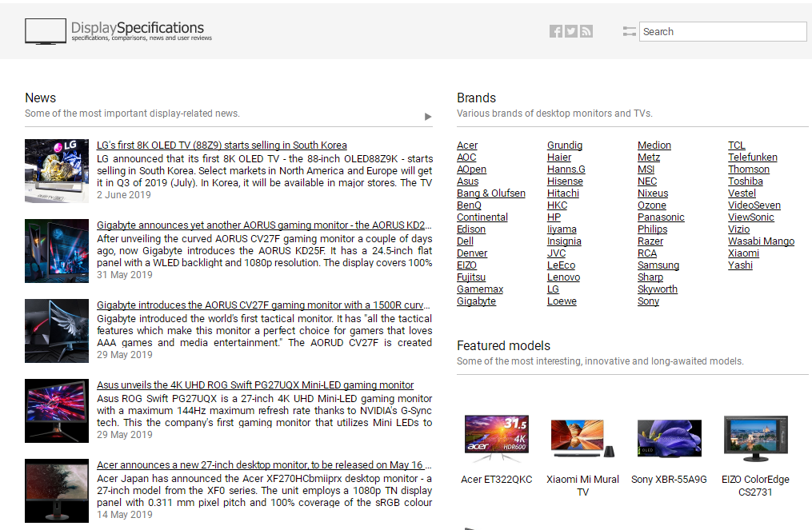Open the Acer ET322QKC featured model image
Image resolution: width=812 pixels, height=530 pixels.
point(497,438)
